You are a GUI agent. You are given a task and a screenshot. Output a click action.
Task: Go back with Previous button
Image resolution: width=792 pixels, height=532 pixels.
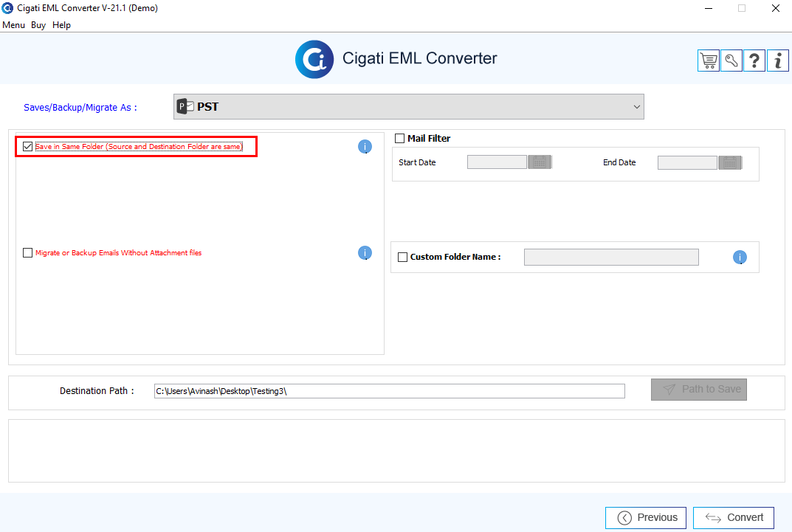point(646,517)
